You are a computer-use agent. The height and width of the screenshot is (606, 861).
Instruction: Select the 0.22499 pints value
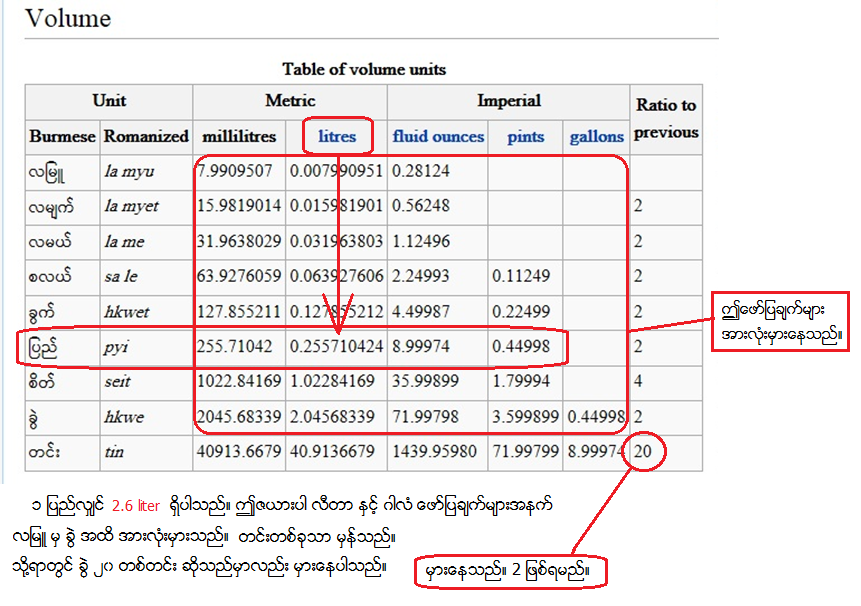521,311
